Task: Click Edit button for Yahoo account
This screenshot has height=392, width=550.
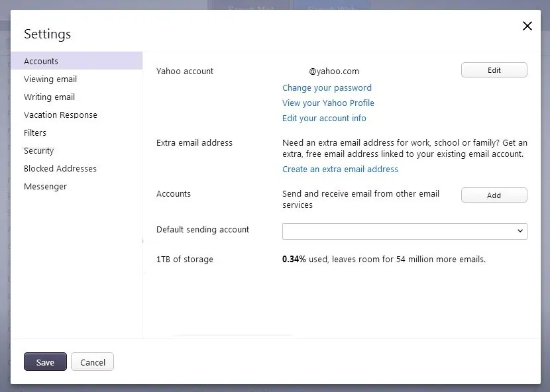Action: [x=494, y=70]
